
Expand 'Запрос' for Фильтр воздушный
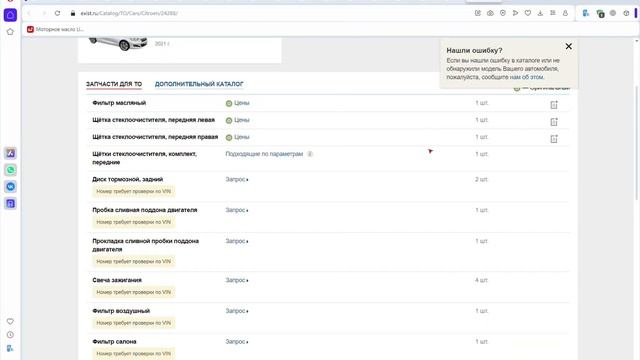[237, 311]
